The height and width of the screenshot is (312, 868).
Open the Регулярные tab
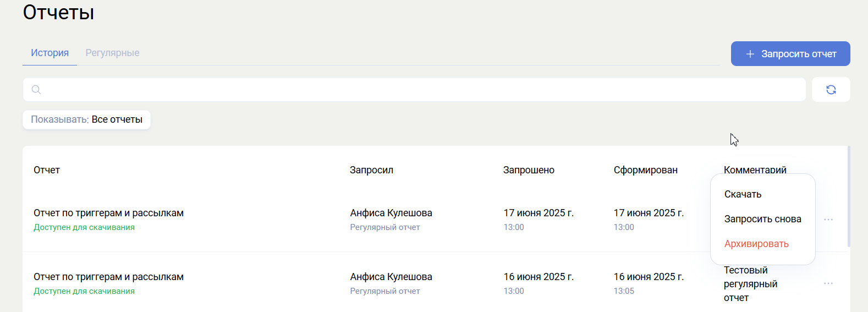point(112,53)
